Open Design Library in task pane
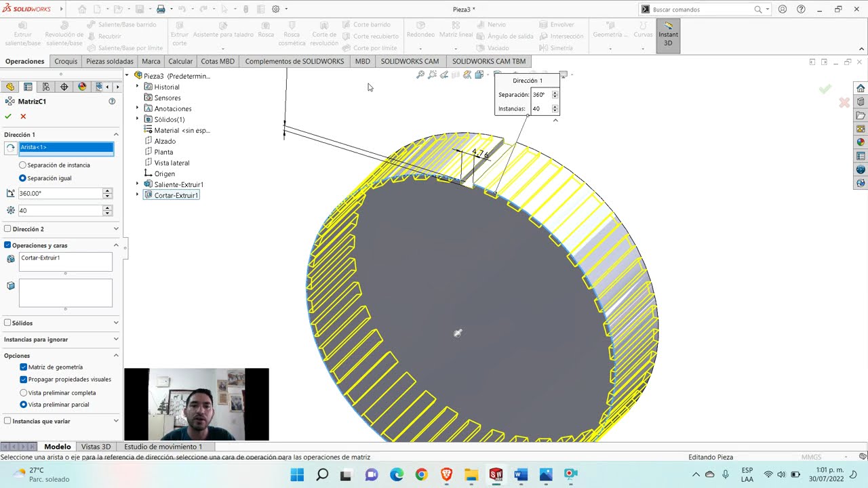 pos(861,102)
